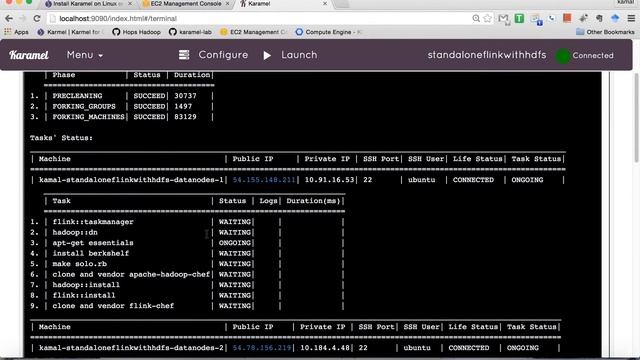The width and height of the screenshot is (640, 360).
Task: Click the green T extension icon
Action: 519,18
